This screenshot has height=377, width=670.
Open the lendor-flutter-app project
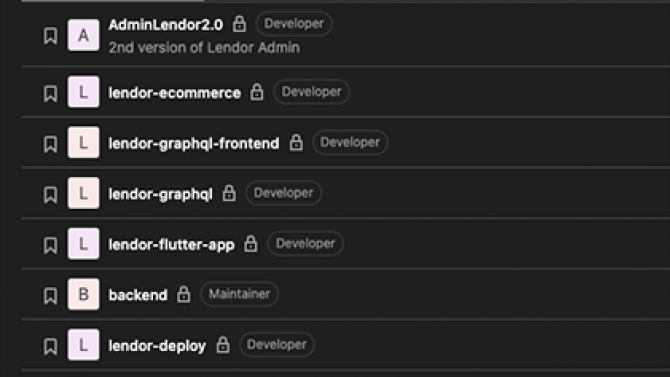[x=171, y=244]
